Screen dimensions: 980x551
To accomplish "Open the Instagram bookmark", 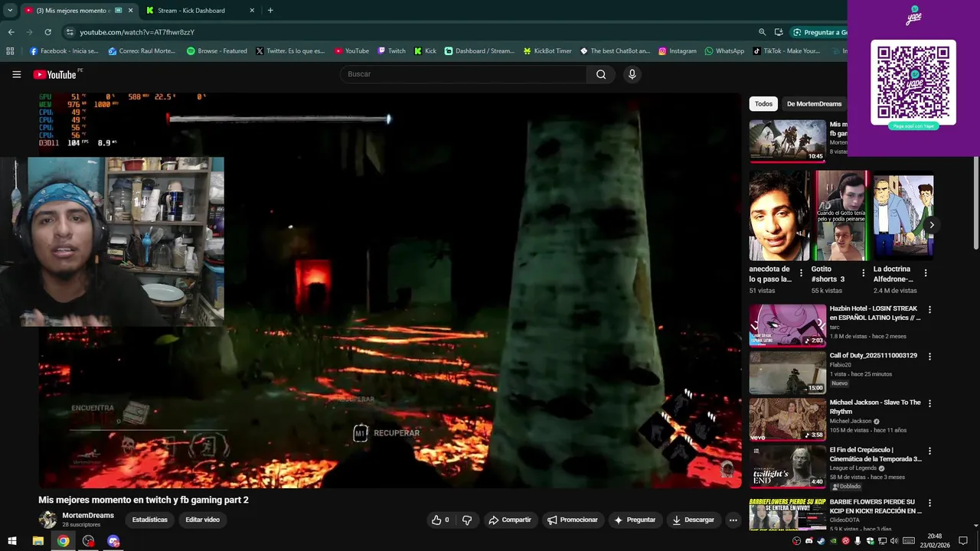I will pyautogui.click(x=678, y=51).
